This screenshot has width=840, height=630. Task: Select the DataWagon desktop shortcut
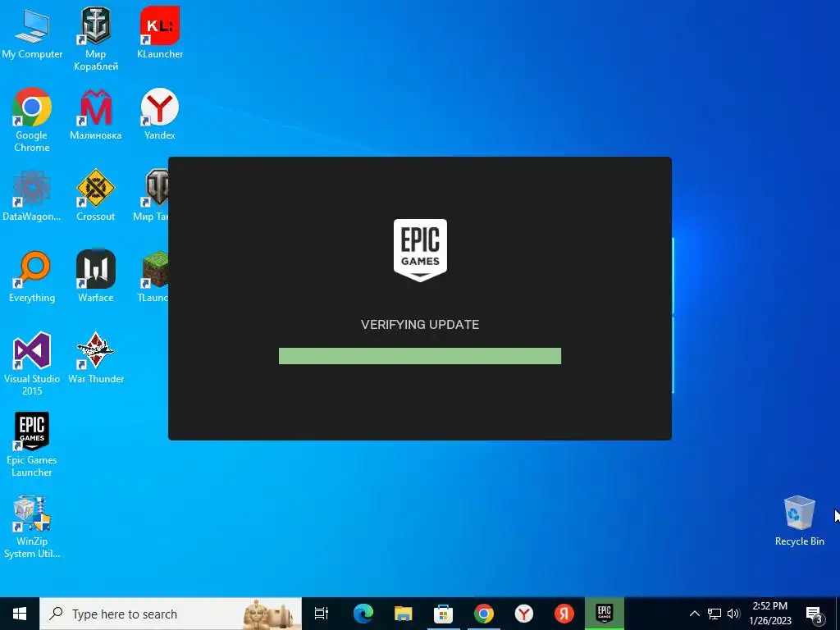[32, 195]
